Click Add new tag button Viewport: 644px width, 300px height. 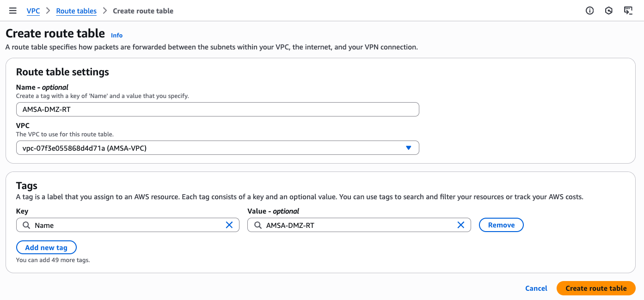pyautogui.click(x=46, y=247)
